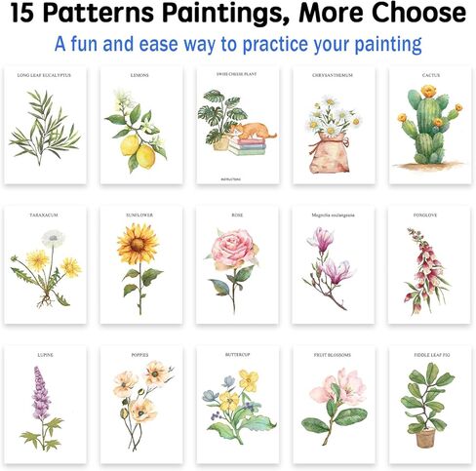476x471 pixels.
Task: Click the '15 Patterns Paintings' headline
Action: pos(238,13)
